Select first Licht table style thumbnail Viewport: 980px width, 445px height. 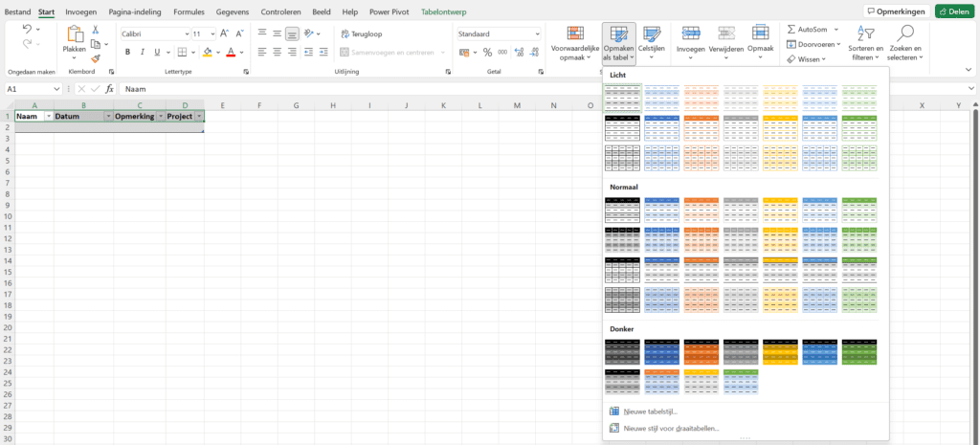coord(622,99)
